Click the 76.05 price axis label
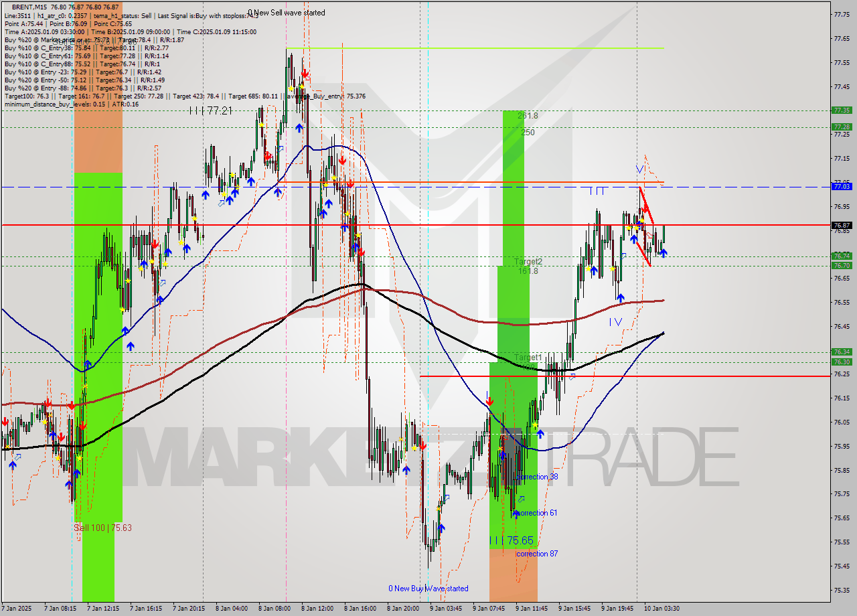This screenshot has width=857, height=616. (842, 422)
